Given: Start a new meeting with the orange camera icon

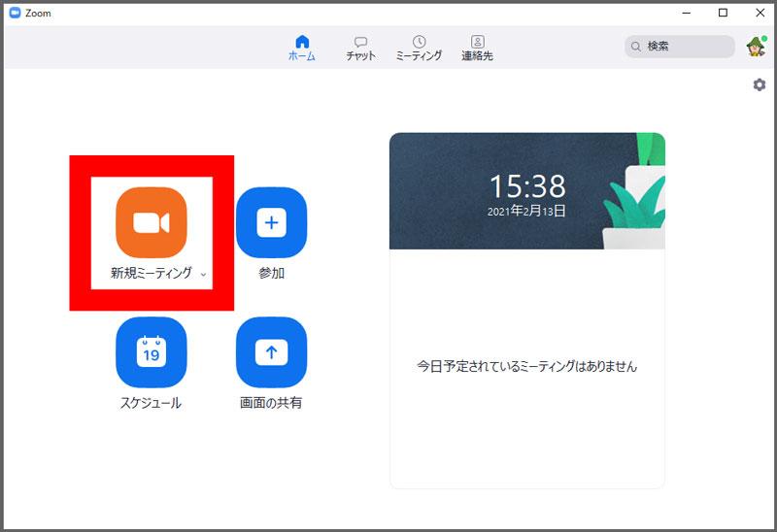Looking at the screenshot, I should click(152, 222).
